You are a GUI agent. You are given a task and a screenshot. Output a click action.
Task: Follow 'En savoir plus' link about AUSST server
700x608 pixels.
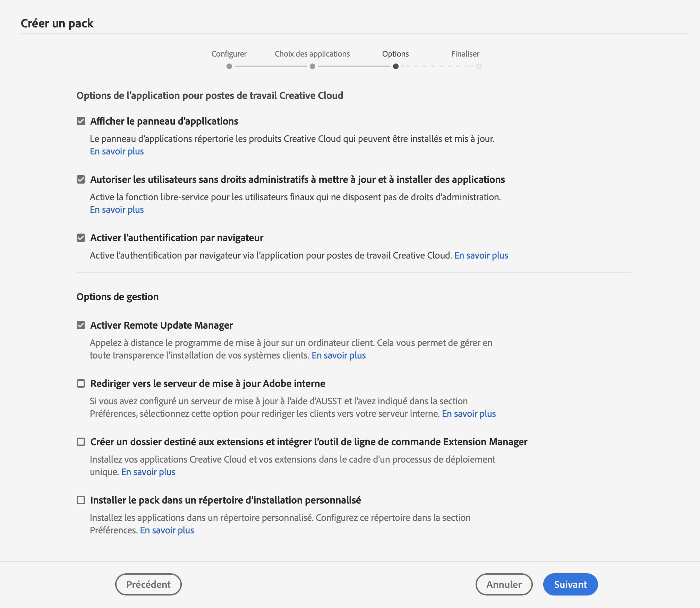469,414
